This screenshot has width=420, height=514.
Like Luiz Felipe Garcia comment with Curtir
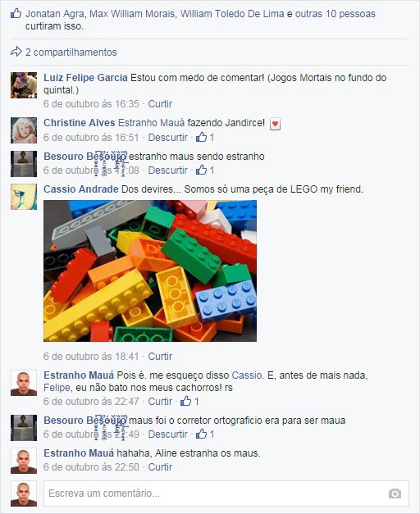[160, 104]
